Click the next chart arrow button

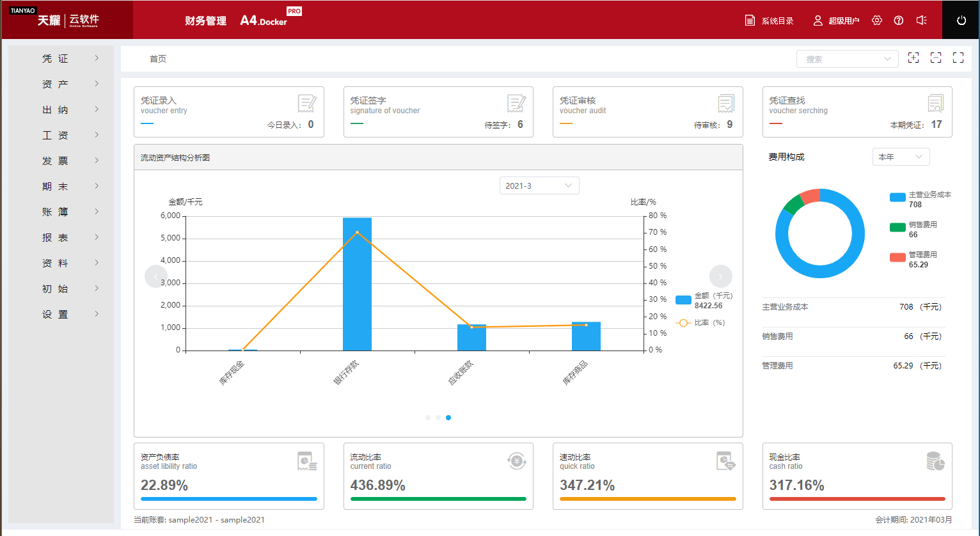[x=721, y=276]
